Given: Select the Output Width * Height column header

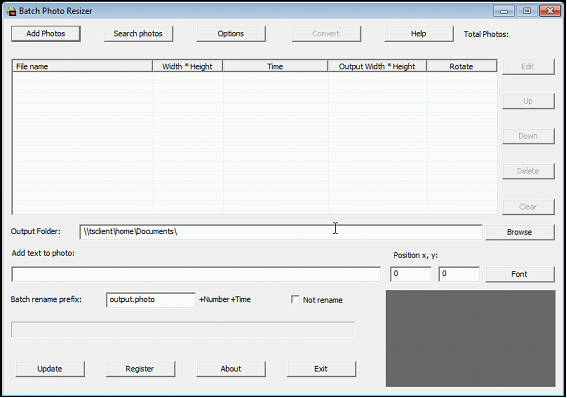Looking at the screenshot, I should pyautogui.click(x=377, y=66).
